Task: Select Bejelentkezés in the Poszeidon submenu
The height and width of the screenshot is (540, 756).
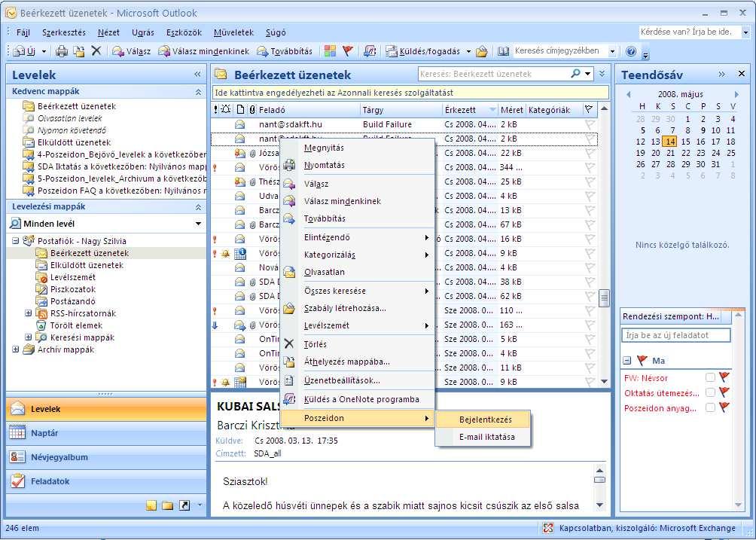Action: pyautogui.click(x=483, y=419)
